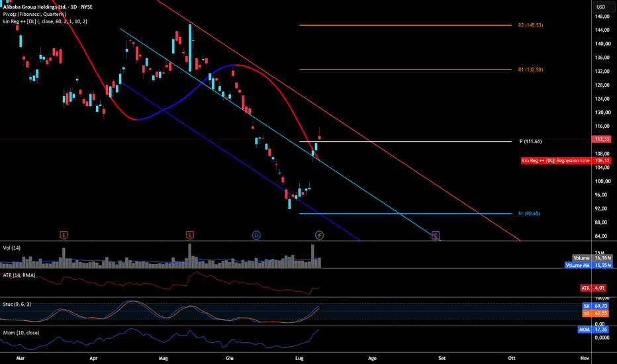Click the 106,12 regression price tag
617x364 pixels.
click(602, 161)
